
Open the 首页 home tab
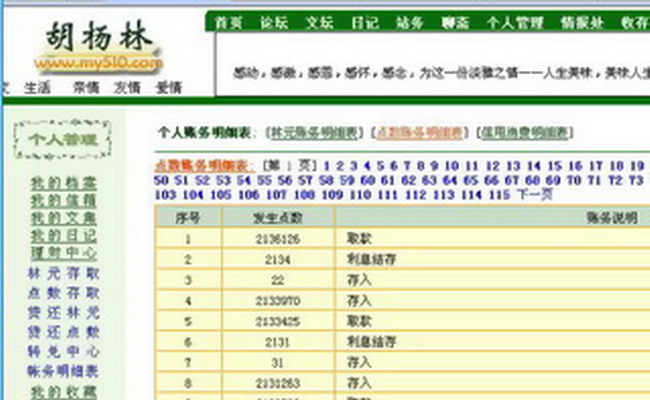[229, 21]
